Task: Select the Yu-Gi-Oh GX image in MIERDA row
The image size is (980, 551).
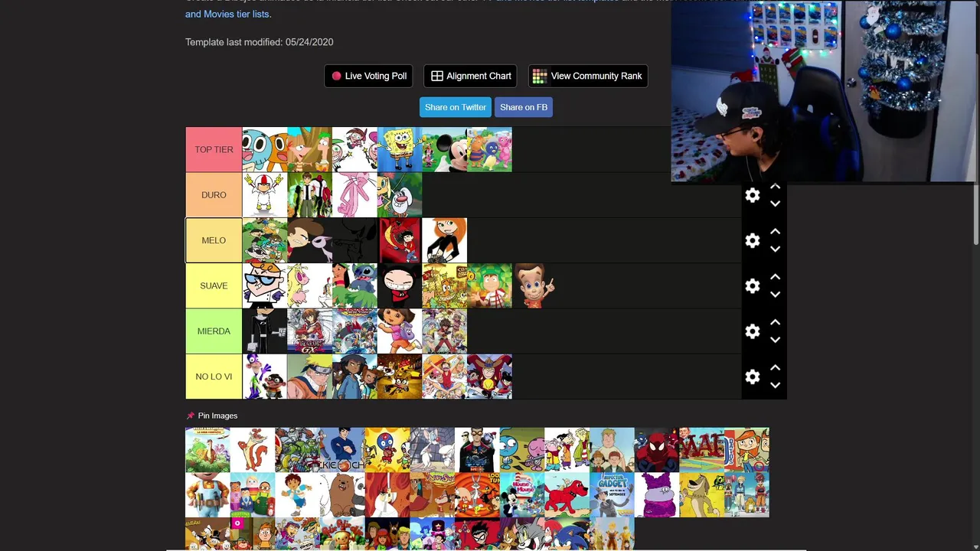Action: [x=309, y=331]
